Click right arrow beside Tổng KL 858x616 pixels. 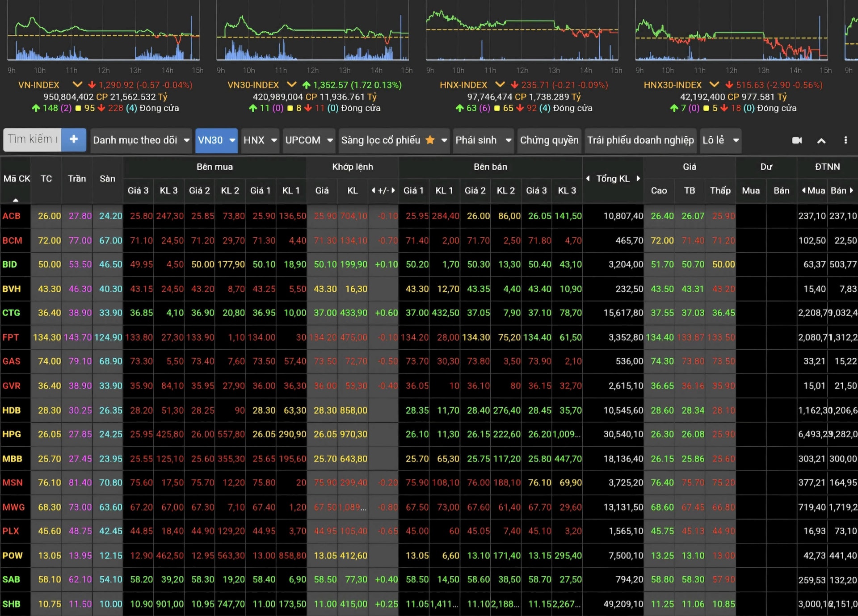click(x=639, y=178)
